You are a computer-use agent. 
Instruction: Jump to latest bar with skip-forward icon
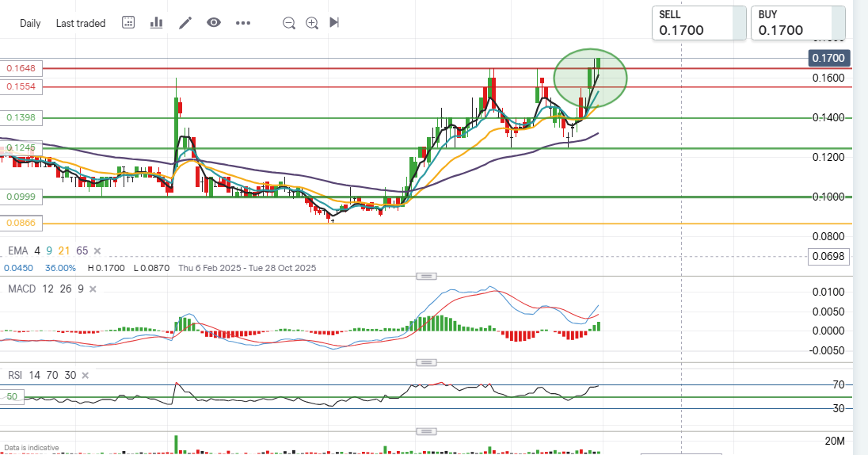tap(334, 23)
